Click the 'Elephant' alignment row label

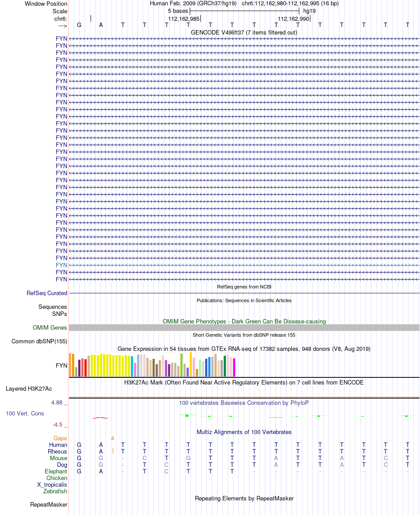pyautogui.click(x=56, y=471)
